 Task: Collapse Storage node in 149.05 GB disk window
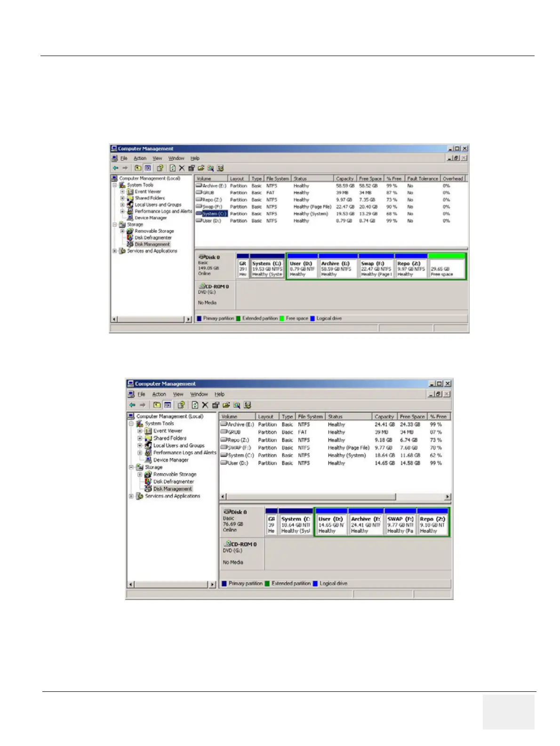(x=114, y=225)
